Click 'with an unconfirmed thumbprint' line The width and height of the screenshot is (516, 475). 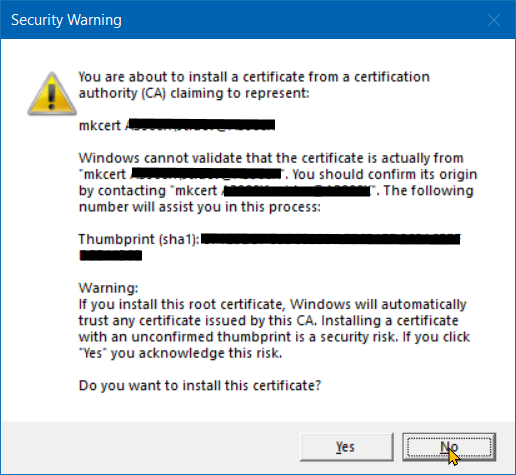(x=274, y=337)
